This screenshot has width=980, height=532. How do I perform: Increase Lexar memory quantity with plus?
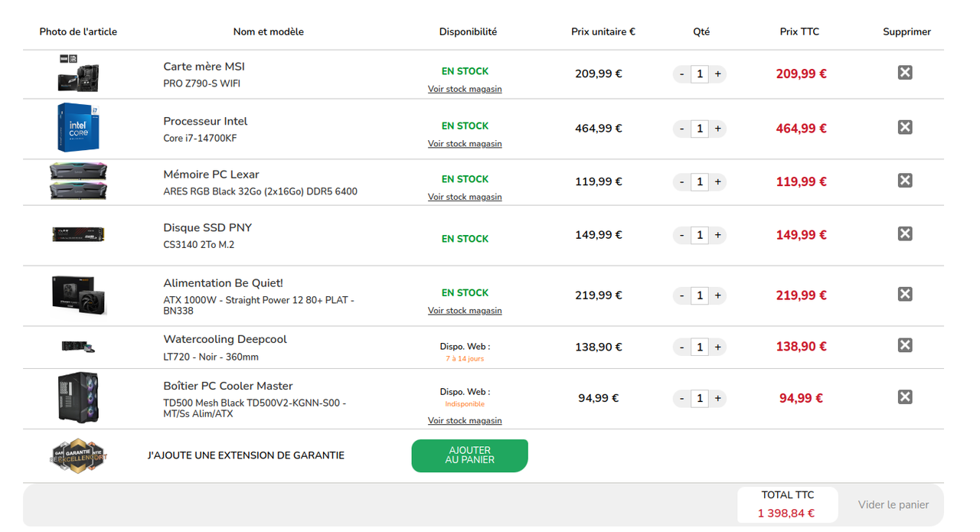point(717,182)
